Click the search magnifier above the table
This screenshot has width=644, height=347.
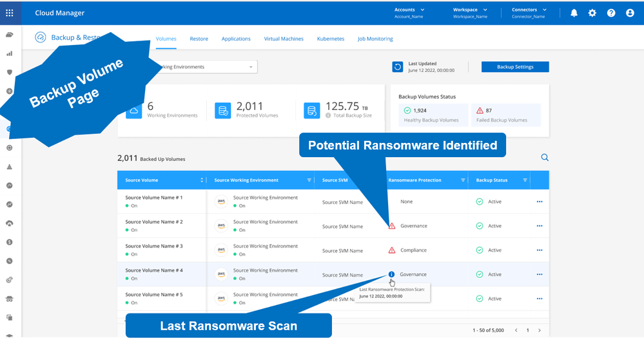pyautogui.click(x=545, y=157)
